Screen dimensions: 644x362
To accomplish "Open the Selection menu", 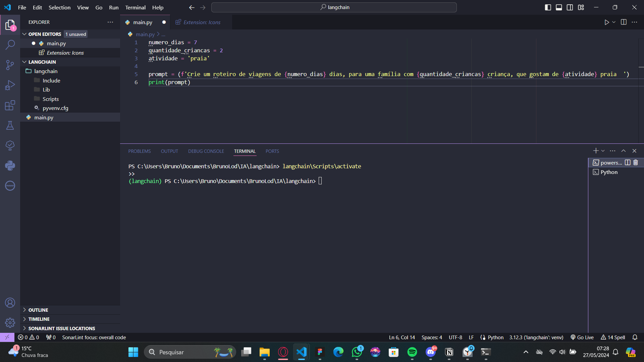I will point(59,7).
